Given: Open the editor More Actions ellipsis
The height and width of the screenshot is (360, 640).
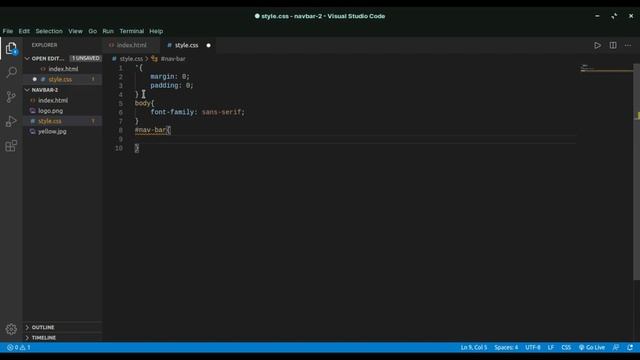Looking at the screenshot, I should point(628,45).
